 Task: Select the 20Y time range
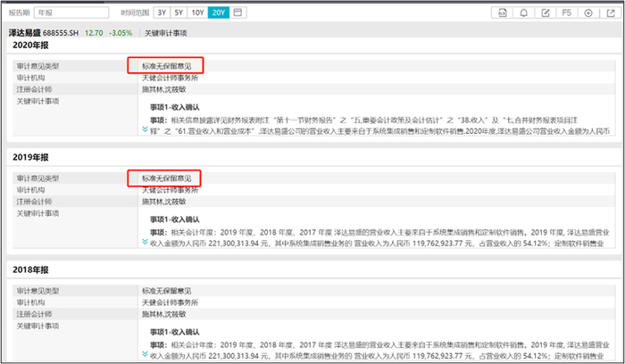(x=219, y=12)
